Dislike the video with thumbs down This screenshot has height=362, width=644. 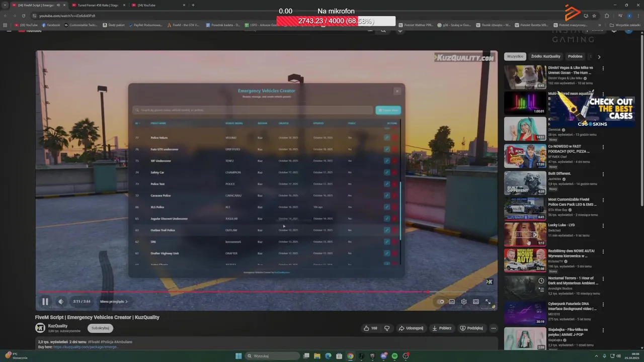point(387,328)
